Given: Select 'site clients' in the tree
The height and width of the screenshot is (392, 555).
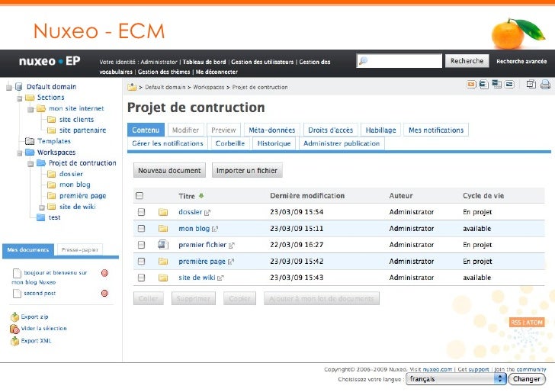Looking at the screenshot, I should click(x=76, y=119).
